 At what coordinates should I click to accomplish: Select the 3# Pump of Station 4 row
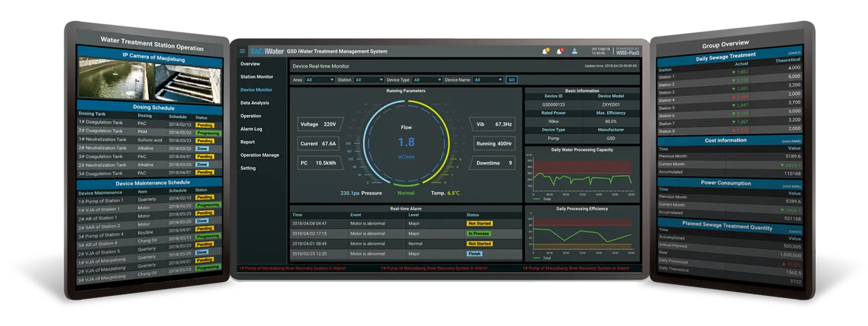coord(149,233)
